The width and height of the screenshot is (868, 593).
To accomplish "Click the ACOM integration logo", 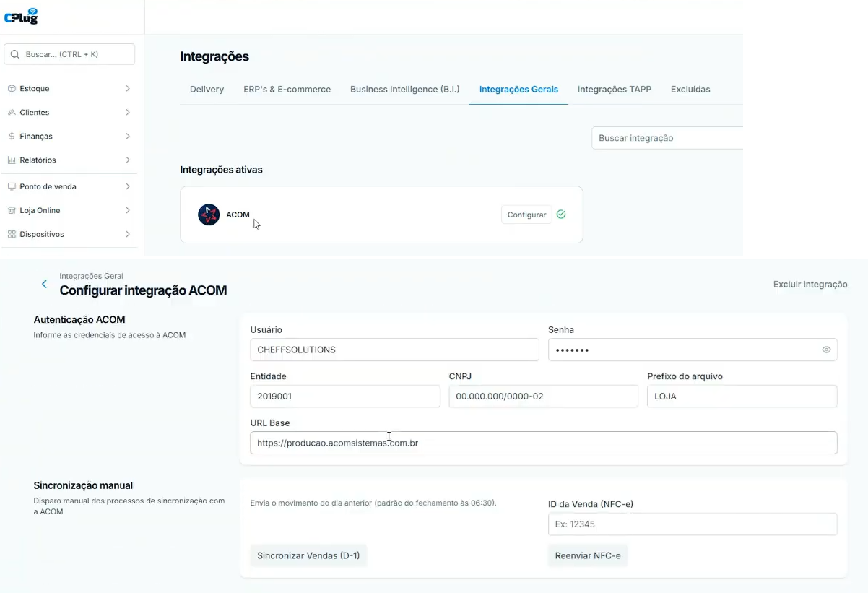I will (x=209, y=215).
